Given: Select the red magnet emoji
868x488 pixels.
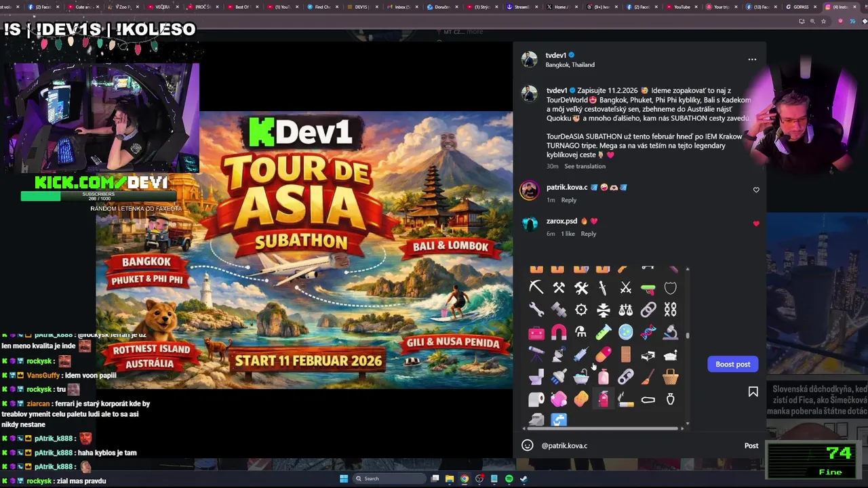Looking at the screenshot, I should 559,332.
